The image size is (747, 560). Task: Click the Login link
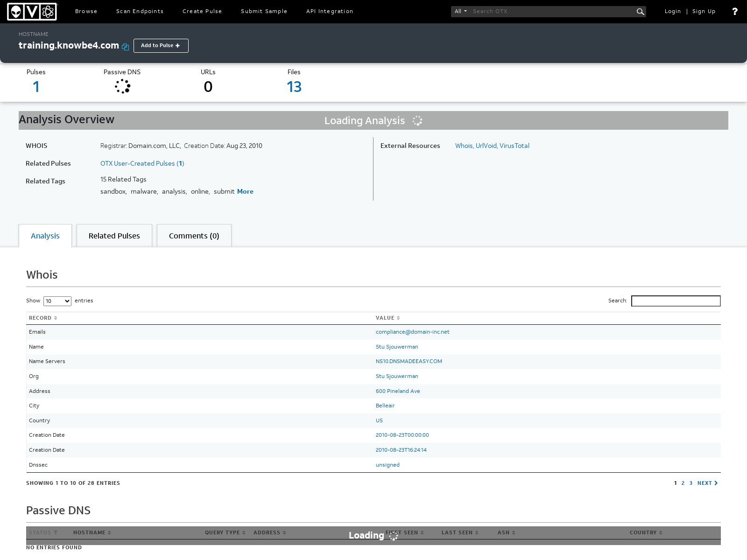pos(673,12)
